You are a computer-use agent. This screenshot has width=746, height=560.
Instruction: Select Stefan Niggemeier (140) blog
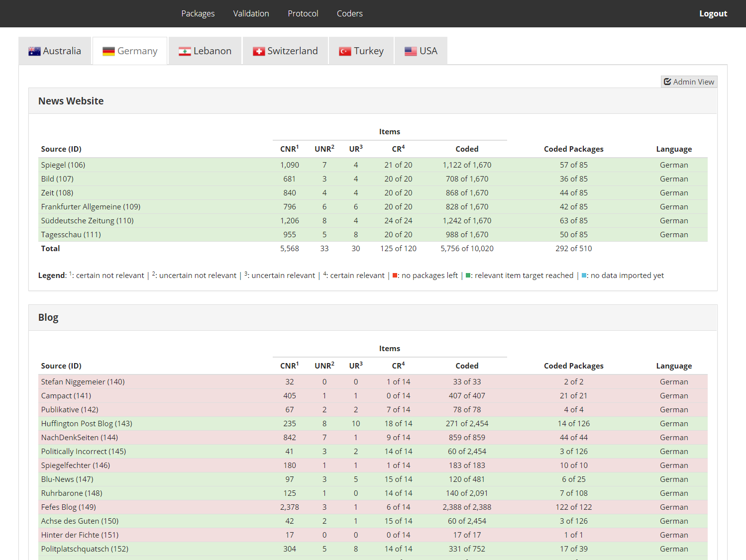[373, 381]
